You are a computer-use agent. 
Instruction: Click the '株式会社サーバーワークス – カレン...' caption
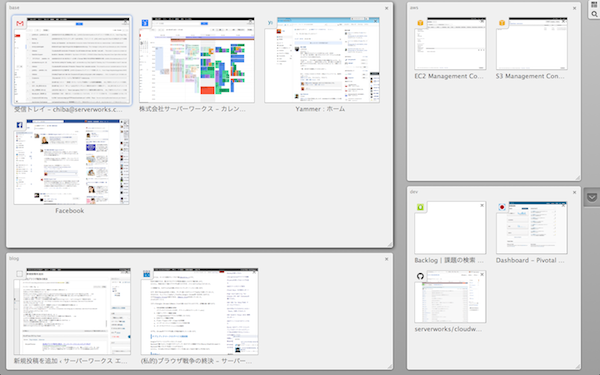pos(192,109)
